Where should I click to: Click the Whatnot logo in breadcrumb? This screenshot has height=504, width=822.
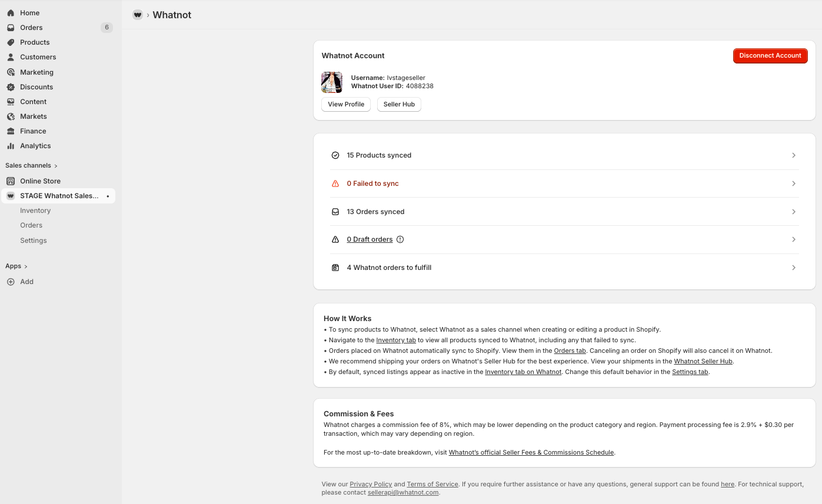tap(138, 15)
